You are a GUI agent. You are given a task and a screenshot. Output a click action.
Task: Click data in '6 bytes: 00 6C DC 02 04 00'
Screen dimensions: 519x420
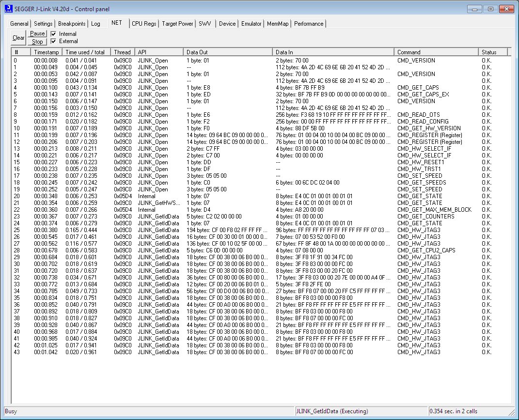click(x=308, y=183)
